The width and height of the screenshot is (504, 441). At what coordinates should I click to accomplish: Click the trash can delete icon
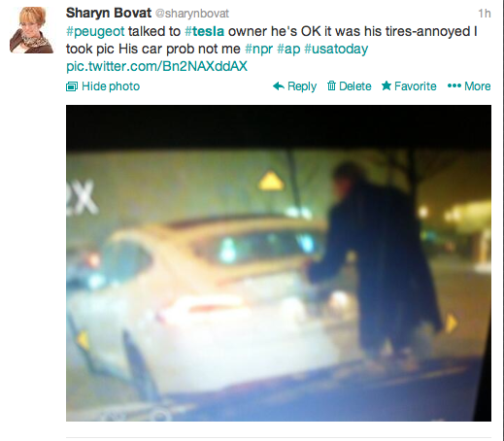(331, 85)
